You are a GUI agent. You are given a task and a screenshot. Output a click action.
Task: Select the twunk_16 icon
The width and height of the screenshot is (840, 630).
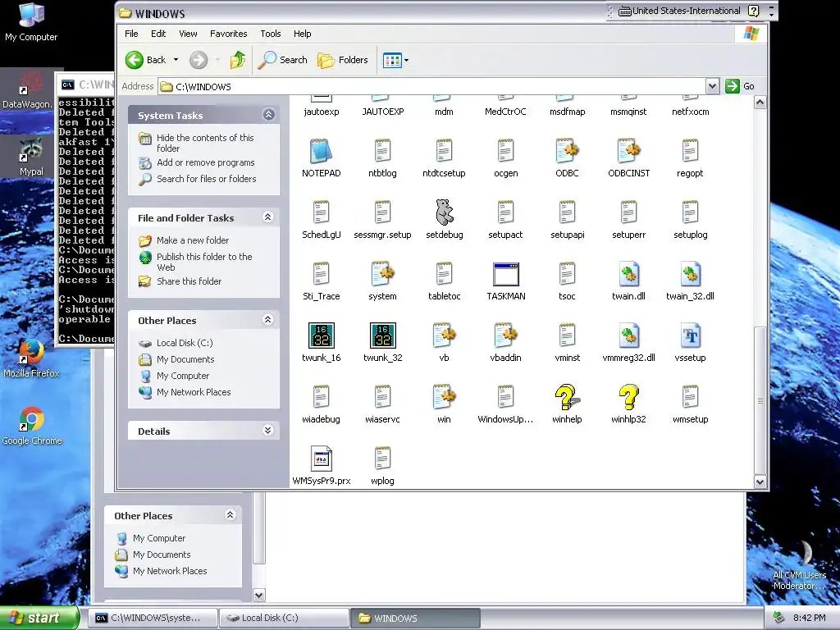pyautogui.click(x=321, y=336)
